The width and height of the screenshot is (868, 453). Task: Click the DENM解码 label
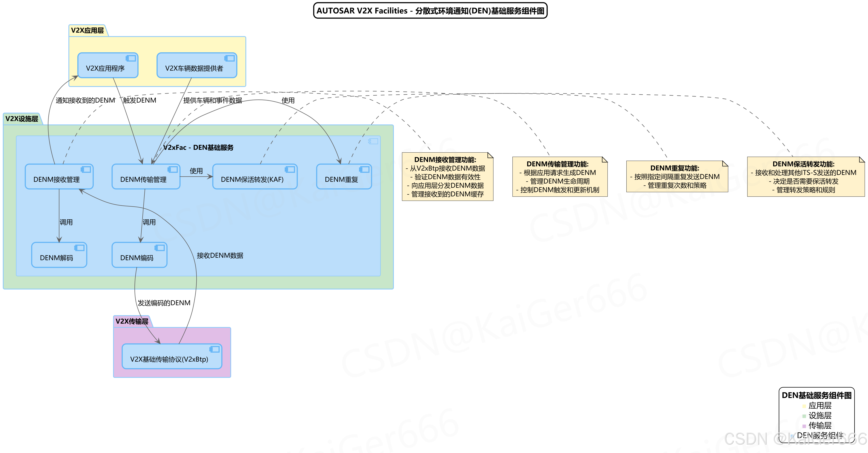pyautogui.click(x=56, y=258)
